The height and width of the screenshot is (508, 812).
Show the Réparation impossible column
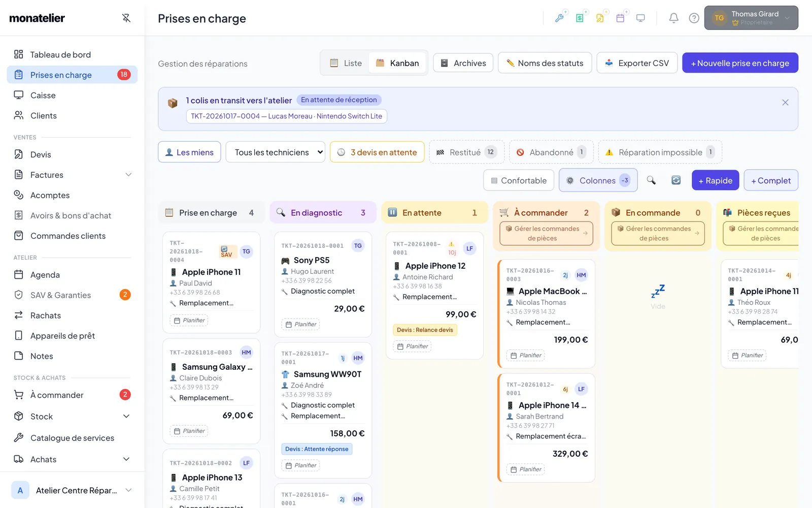[660, 152]
